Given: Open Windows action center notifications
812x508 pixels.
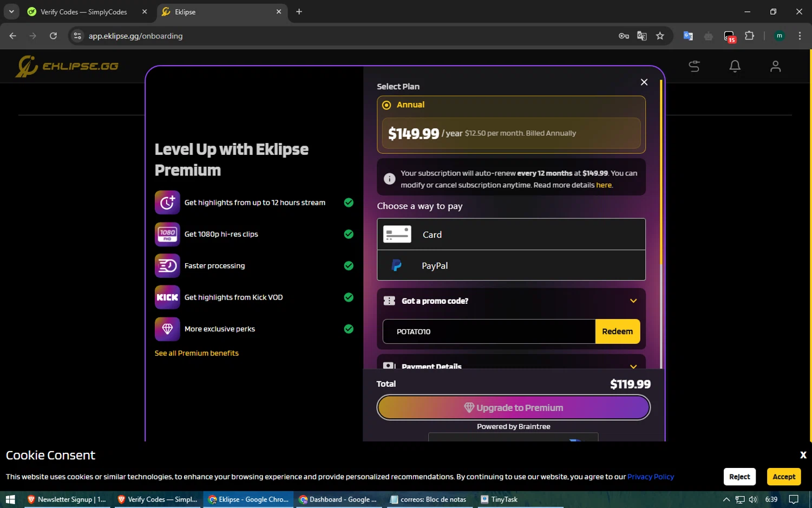Looking at the screenshot, I should 794,499.
